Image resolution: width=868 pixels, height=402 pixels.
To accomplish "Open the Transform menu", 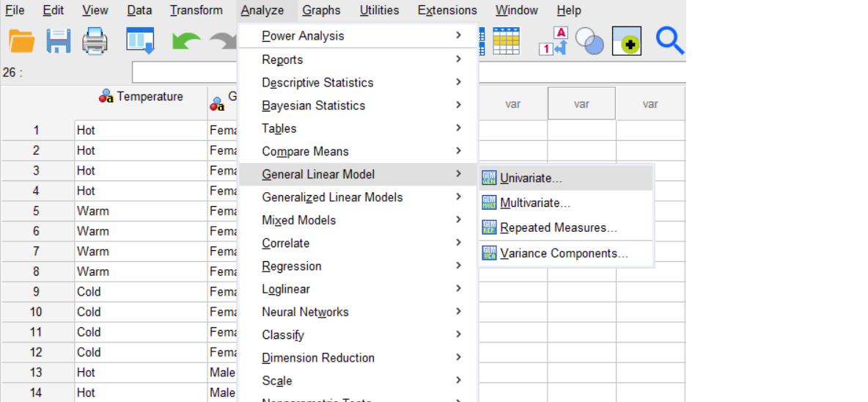I will pyautogui.click(x=196, y=10).
